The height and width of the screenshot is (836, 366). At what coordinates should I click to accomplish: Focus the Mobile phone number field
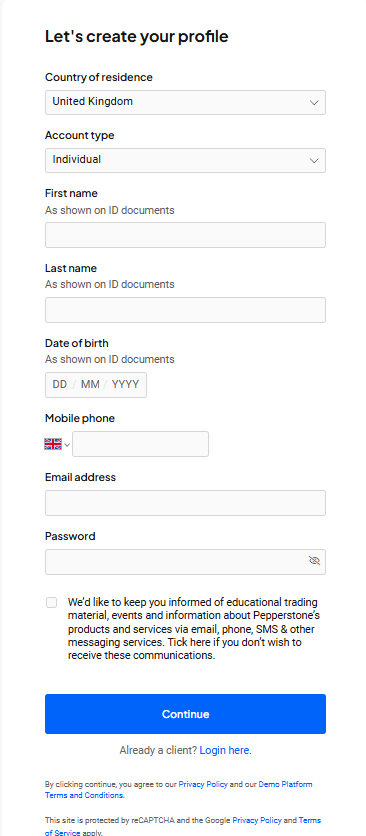(140, 444)
